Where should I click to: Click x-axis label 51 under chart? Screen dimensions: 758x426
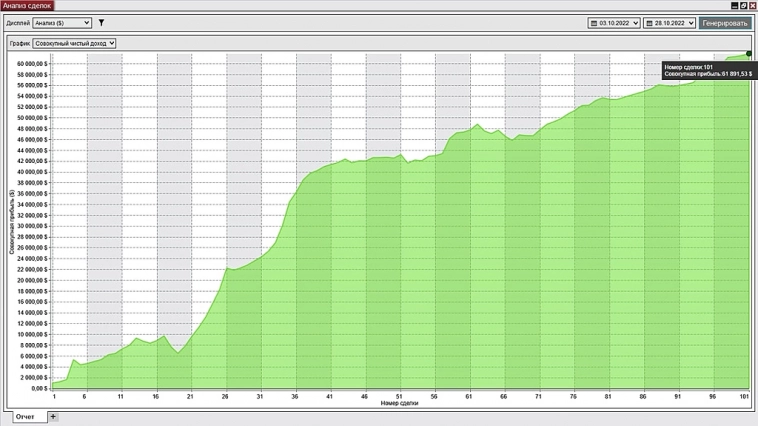[x=400, y=396]
